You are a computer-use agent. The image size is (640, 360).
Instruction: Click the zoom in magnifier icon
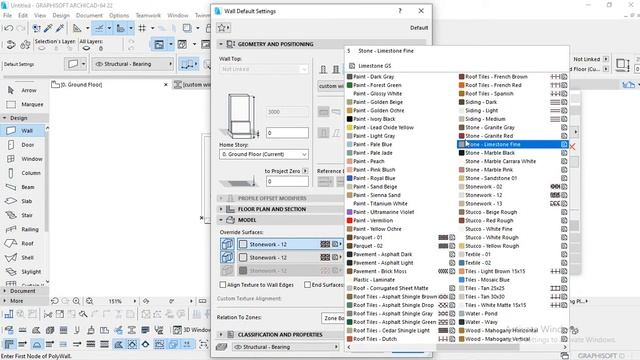pyautogui.click(x=76, y=301)
